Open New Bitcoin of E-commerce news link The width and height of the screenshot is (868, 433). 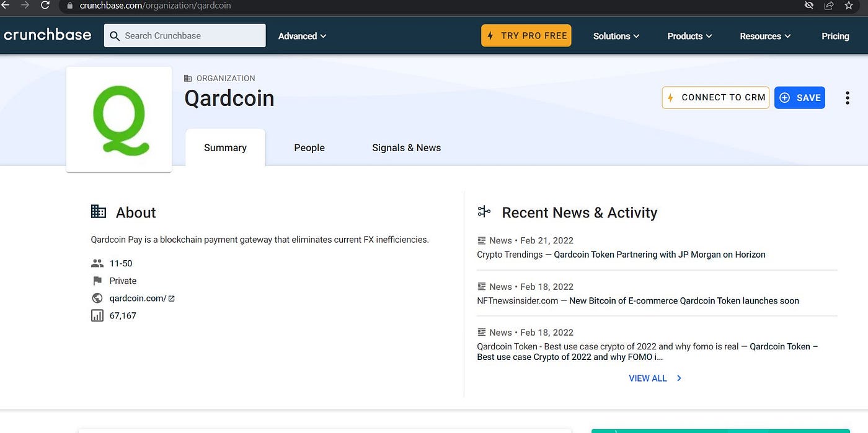click(684, 301)
